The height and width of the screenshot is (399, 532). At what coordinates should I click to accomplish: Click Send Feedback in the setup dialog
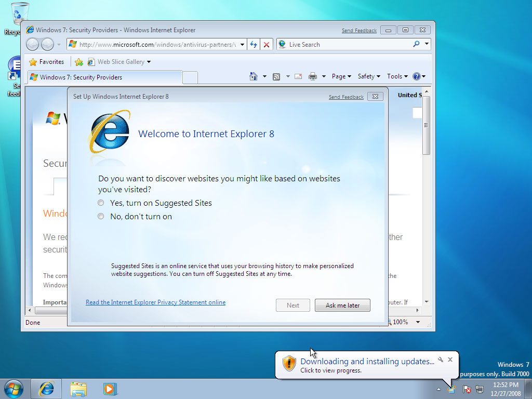click(346, 97)
